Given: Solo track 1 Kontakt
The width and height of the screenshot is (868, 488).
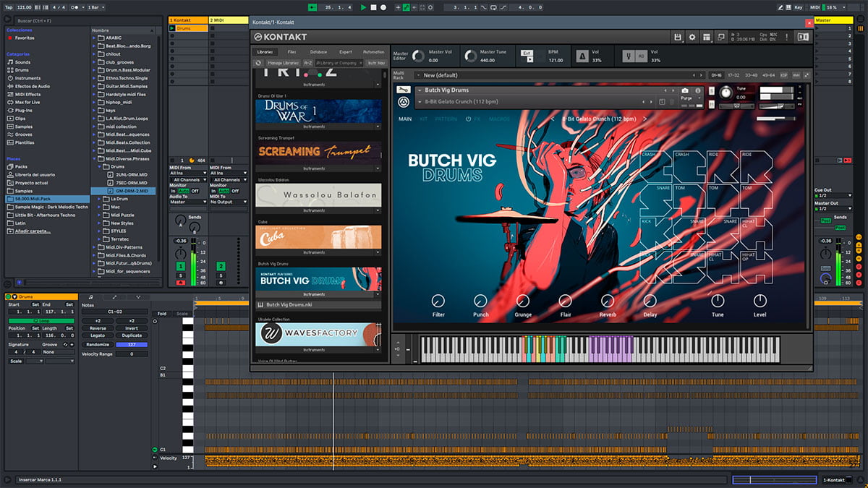Looking at the screenshot, I should point(181,275).
